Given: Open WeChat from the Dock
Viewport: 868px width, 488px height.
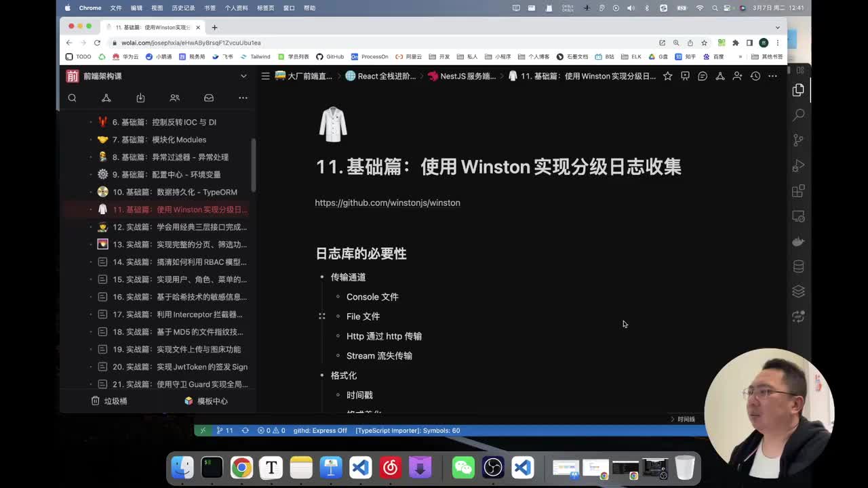Looking at the screenshot, I should click(463, 468).
